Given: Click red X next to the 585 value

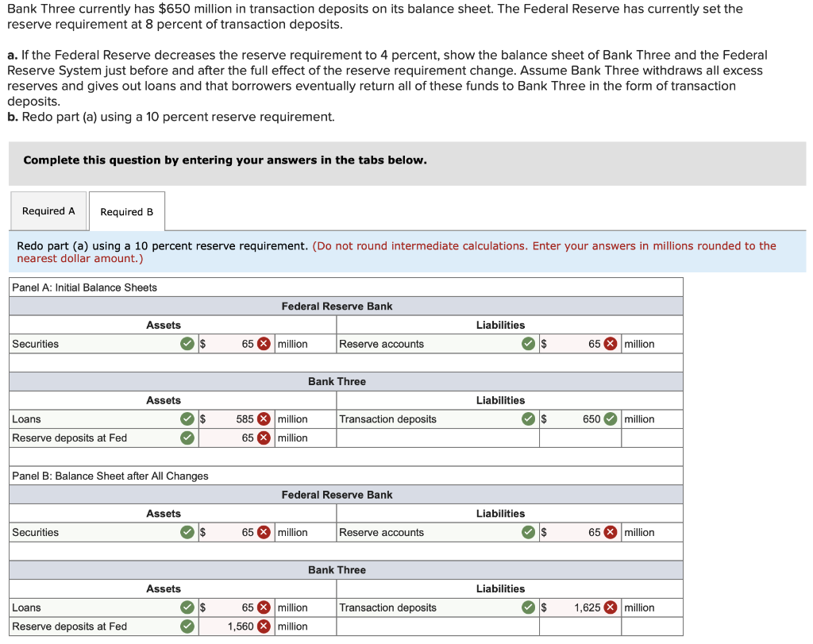Looking at the screenshot, I should pyautogui.click(x=264, y=419).
